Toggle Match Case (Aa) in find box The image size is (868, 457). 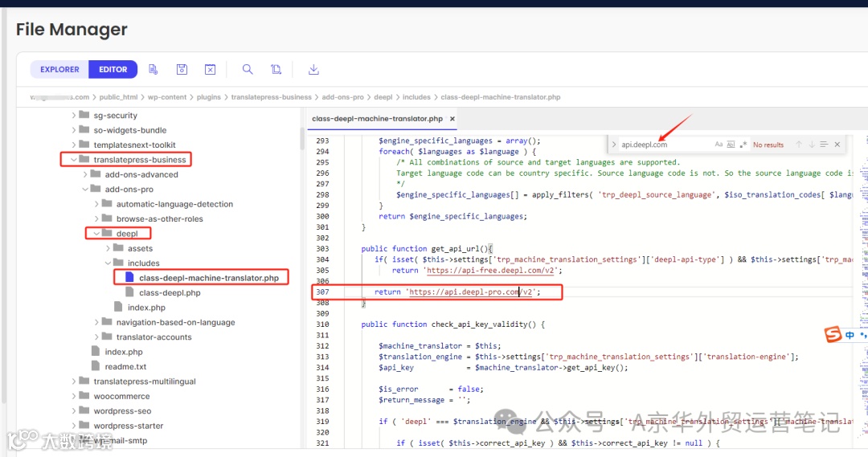[719, 145]
